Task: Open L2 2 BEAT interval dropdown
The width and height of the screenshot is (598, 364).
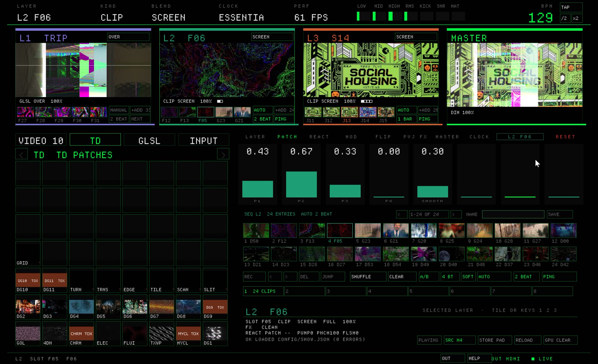Action: pos(263,119)
